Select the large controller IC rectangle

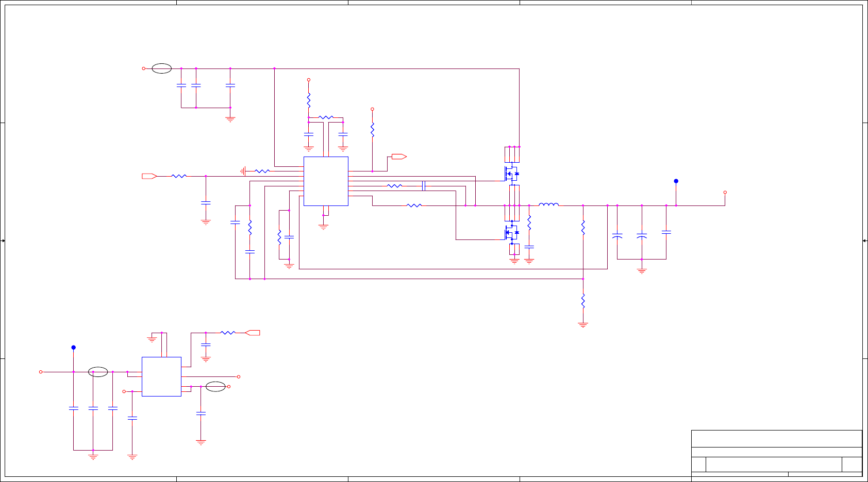(326, 181)
